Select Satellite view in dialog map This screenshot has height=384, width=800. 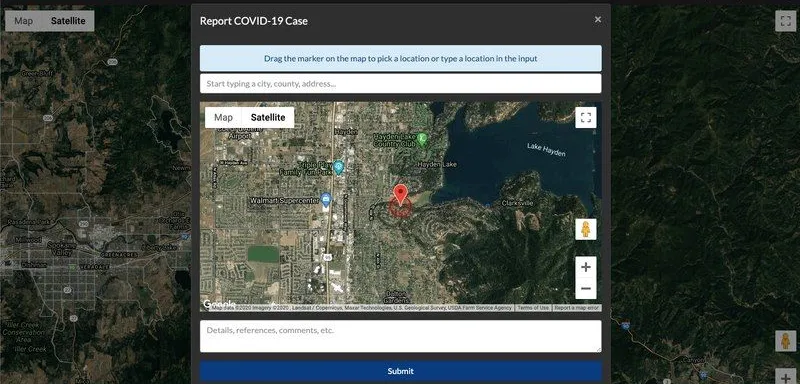pos(268,117)
